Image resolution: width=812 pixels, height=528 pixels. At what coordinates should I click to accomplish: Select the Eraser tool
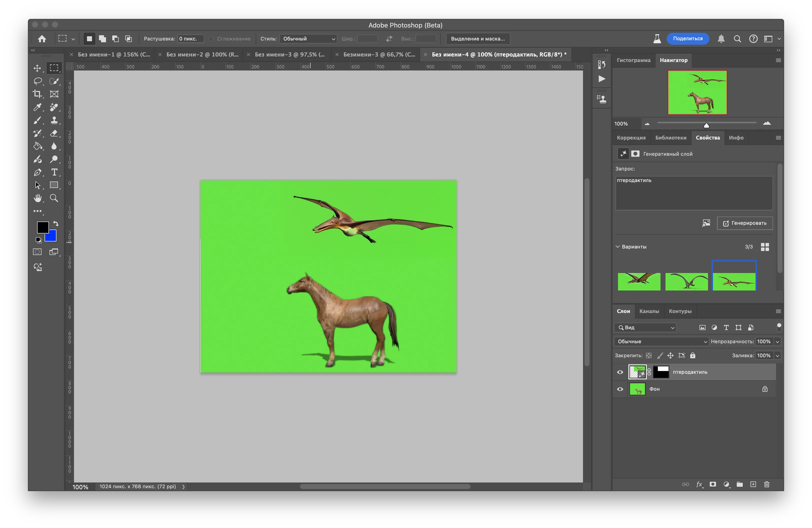click(54, 133)
